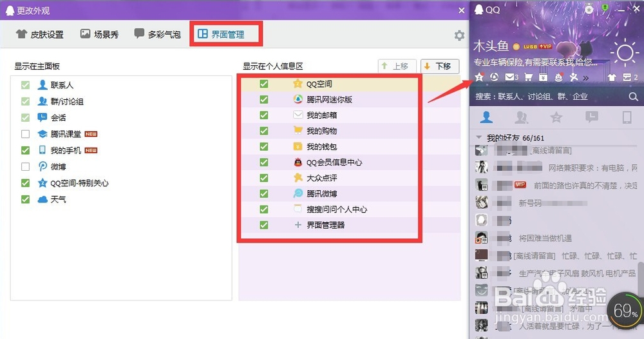Toggle the 群/讨论组 checkbox
Image resolution: width=644 pixels, height=339 pixels.
pyautogui.click(x=26, y=101)
